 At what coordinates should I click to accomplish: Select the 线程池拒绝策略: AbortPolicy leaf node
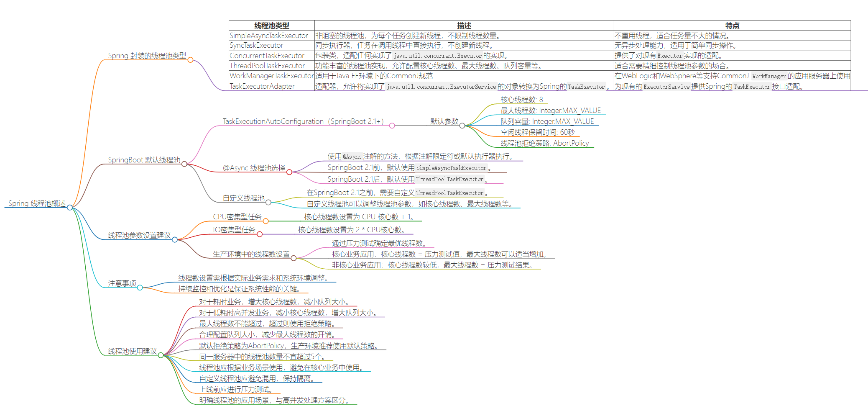544,143
